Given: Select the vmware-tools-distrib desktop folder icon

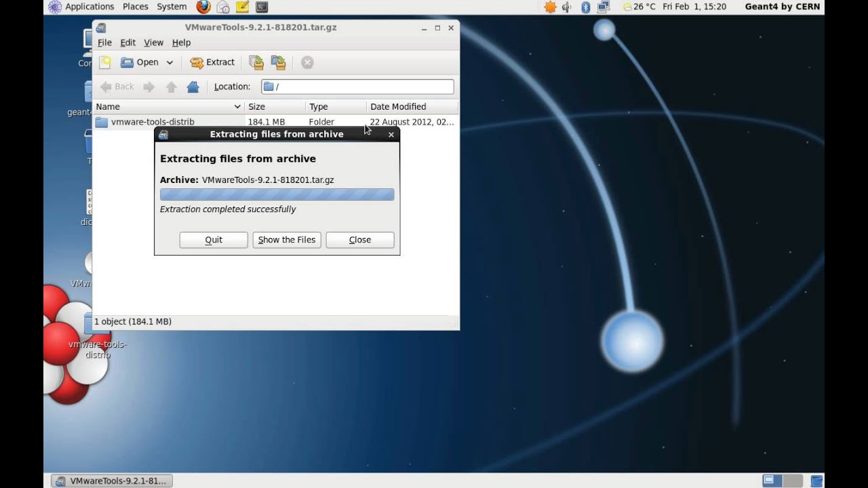Looking at the screenshot, I should (97, 337).
